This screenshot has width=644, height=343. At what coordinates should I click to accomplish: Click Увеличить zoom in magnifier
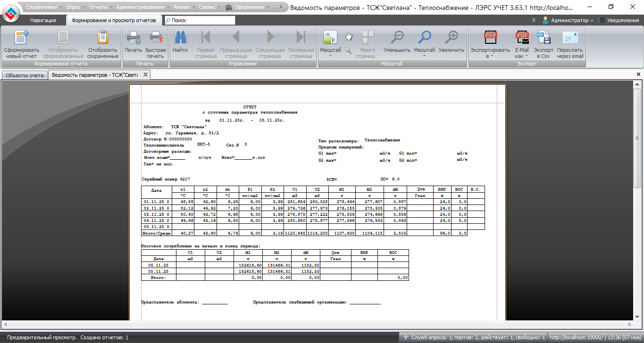[x=451, y=38]
